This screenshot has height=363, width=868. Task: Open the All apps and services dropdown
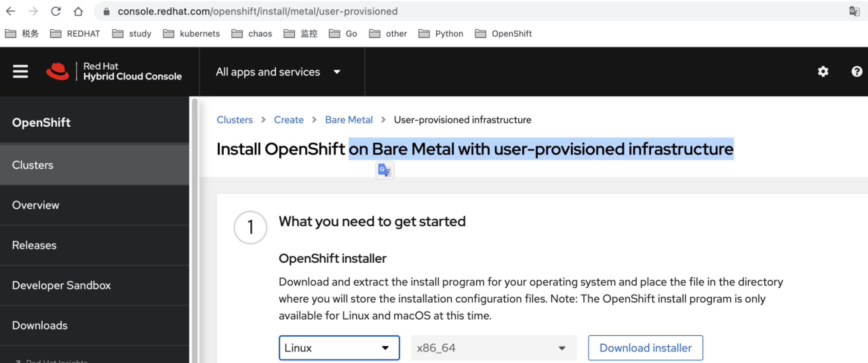point(278,71)
